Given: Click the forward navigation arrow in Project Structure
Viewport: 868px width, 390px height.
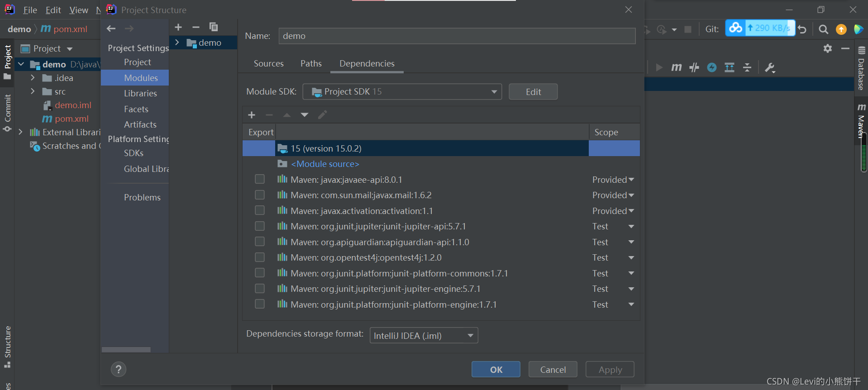Looking at the screenshot, I should [129, 29].
